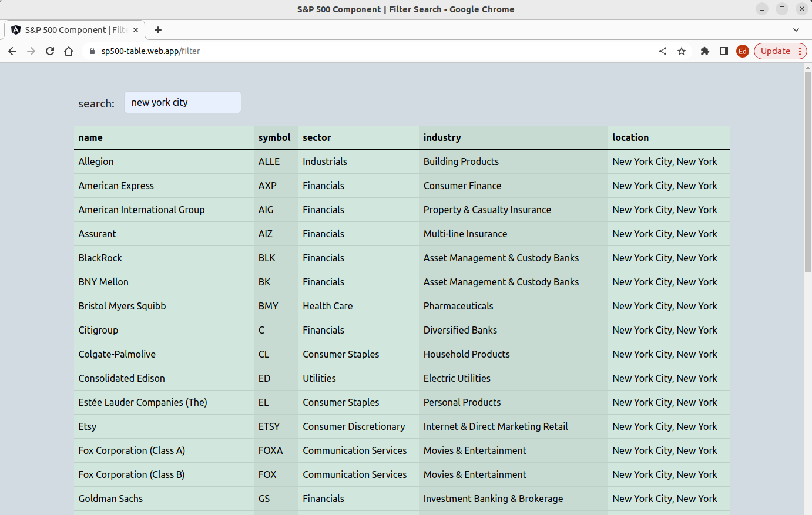Select the S&P 500 Component tab
This screenshot has width=812, height=515.
click(75, 30)
